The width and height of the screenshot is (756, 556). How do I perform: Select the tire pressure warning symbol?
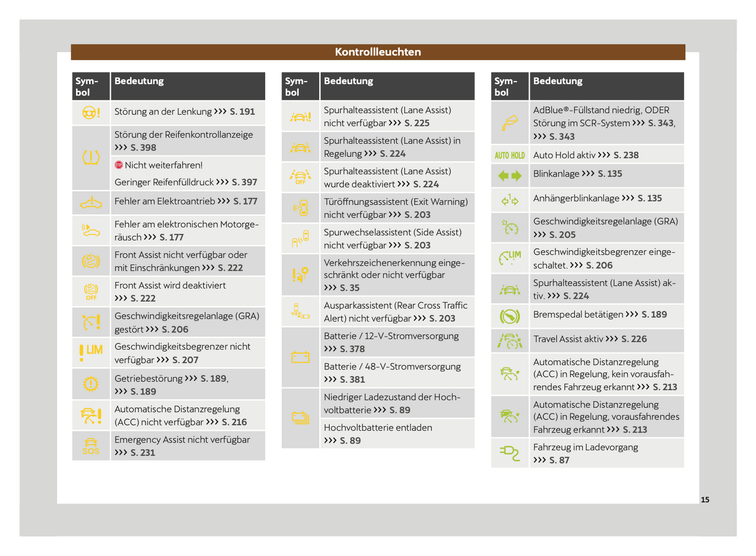pos(91,157)
